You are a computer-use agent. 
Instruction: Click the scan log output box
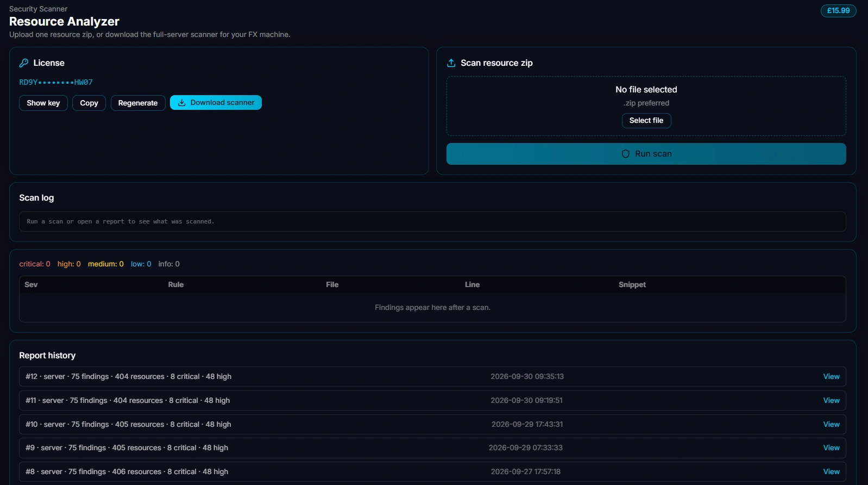point(432,222)
